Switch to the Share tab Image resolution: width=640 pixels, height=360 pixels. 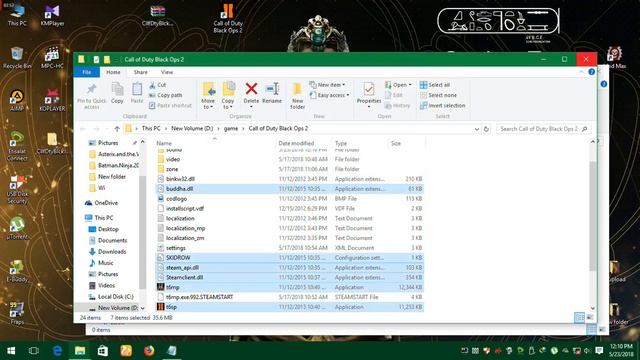point(140,72)
